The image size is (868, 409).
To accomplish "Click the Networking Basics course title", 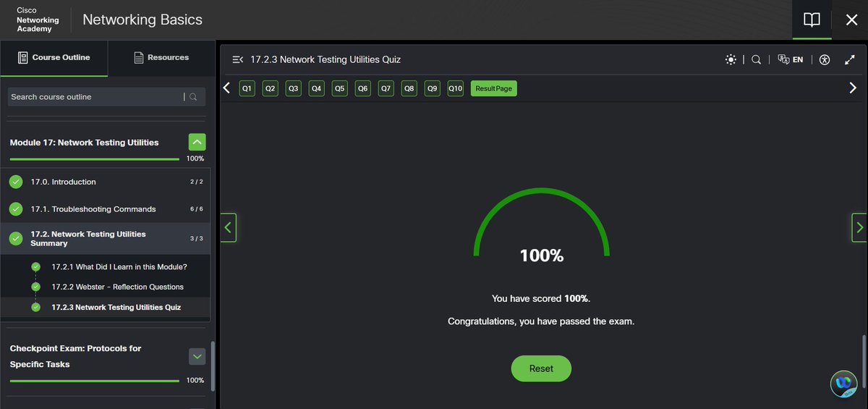I will point(142,20).
